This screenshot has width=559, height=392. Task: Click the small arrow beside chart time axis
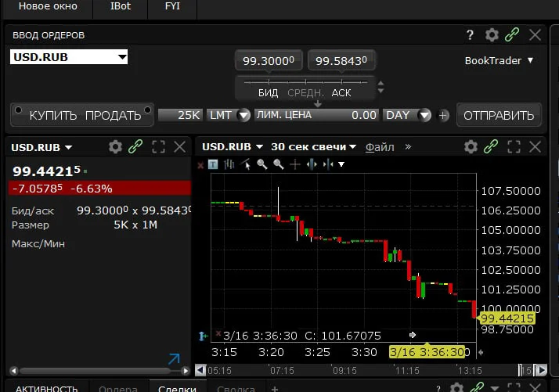pos(481,352)
